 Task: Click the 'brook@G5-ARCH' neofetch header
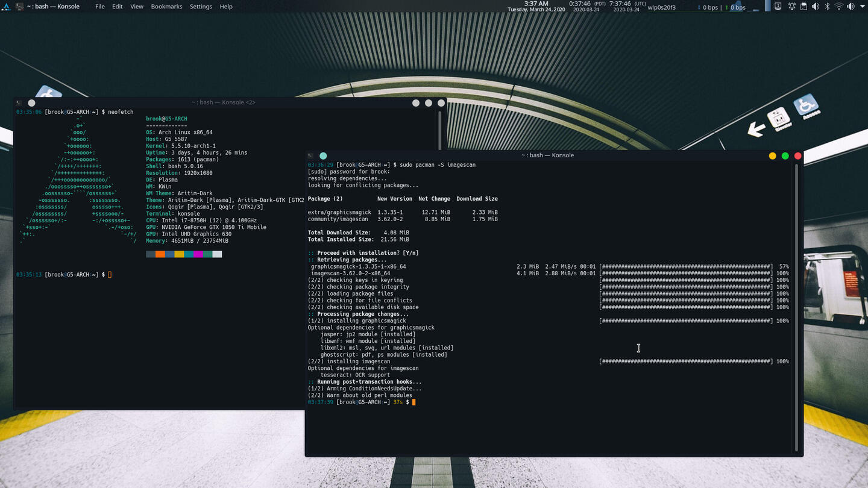coord(166,119)
